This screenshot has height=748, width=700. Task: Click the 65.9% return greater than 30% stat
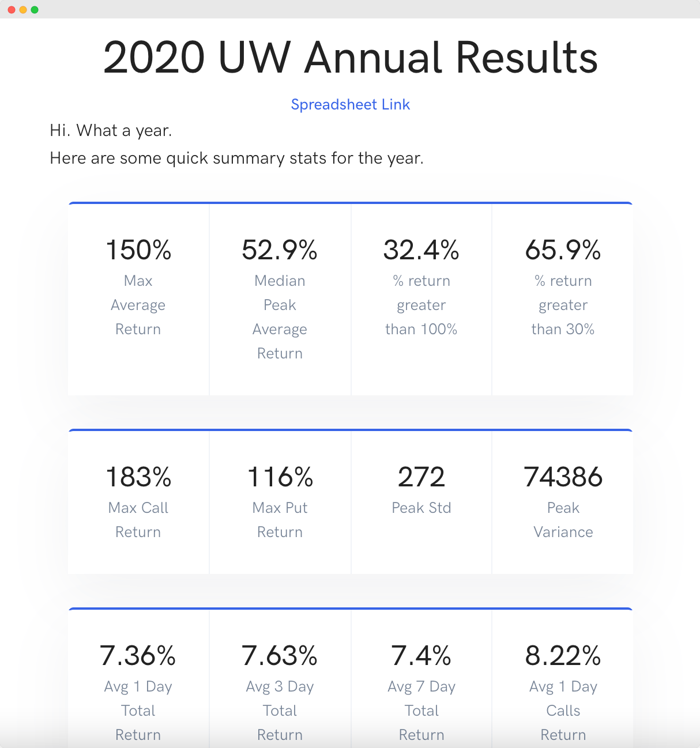[563, 300]
